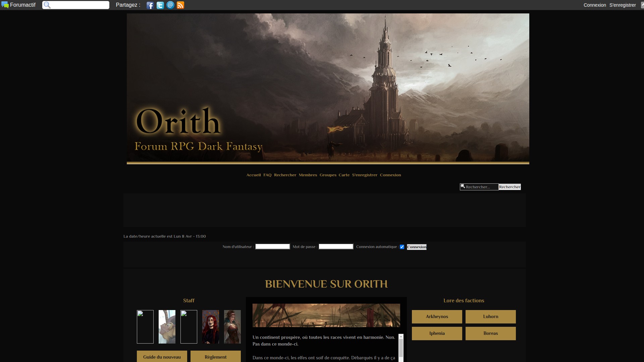Click the Orith forum banner image
Viewport: 644px width, 362px height.
point(328,88)
